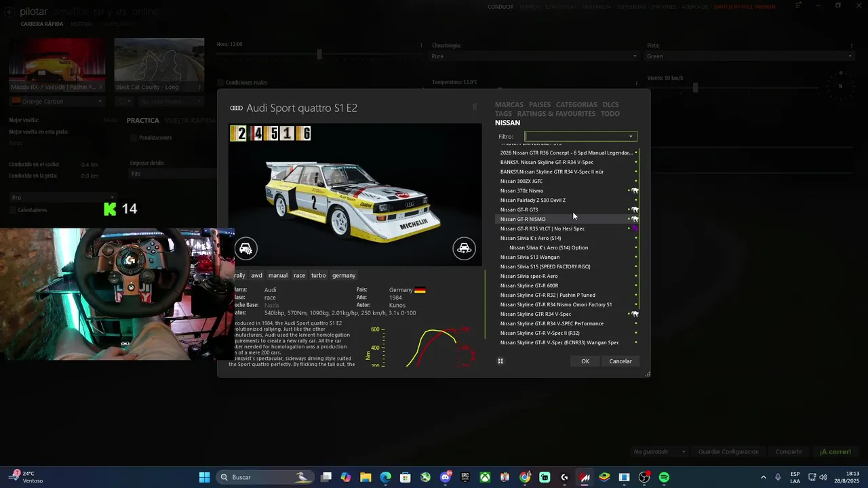The width and height of the screenshot is (868, 488).
Task: Switch to DLCS tab
Action: pos(611,105)
